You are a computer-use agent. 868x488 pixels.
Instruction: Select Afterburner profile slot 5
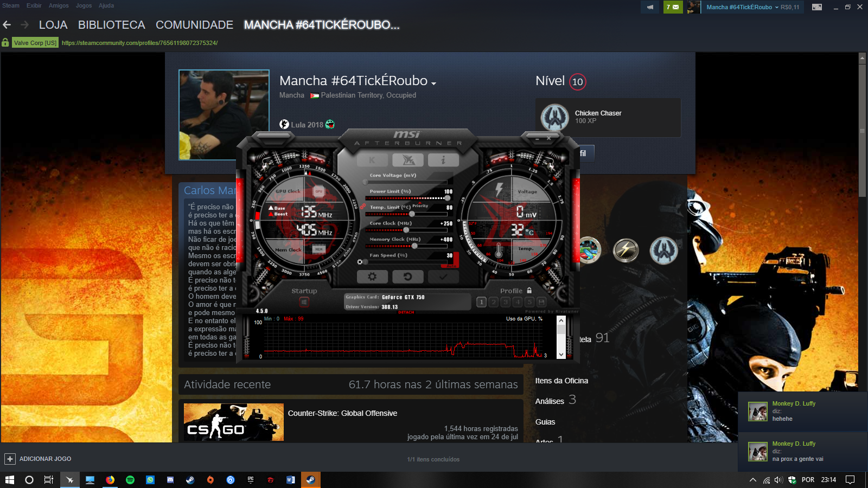tap(529, 302)
